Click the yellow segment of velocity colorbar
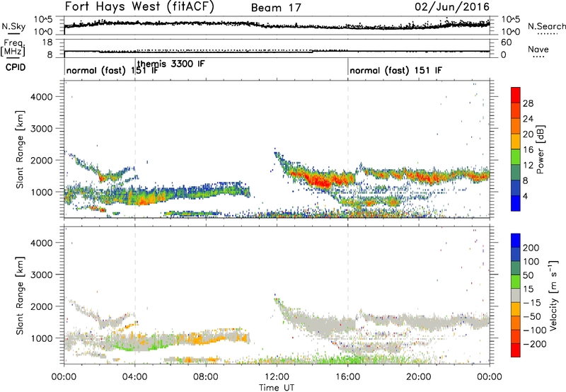Viewport: 566px width, 392px height. click(516, 309)
